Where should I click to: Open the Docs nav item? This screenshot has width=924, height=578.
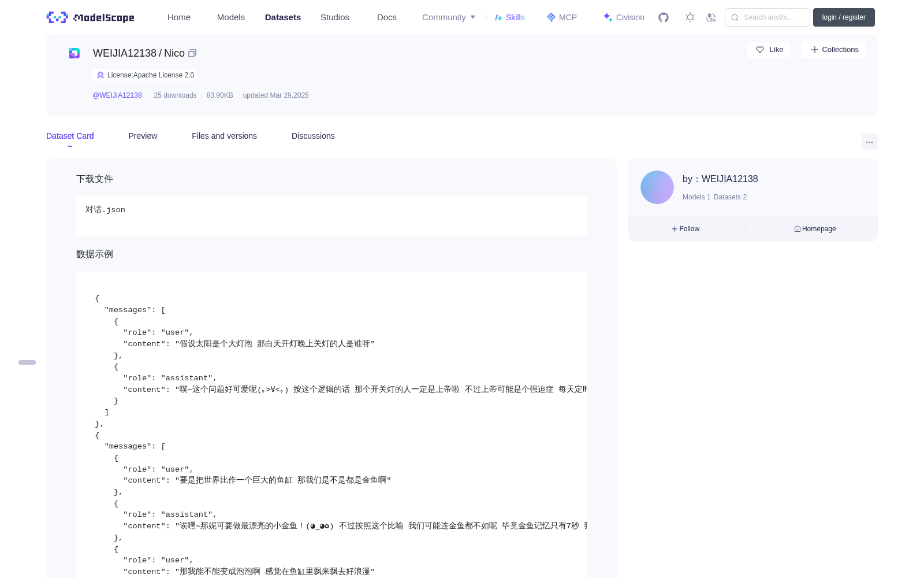tap(387, 17)
